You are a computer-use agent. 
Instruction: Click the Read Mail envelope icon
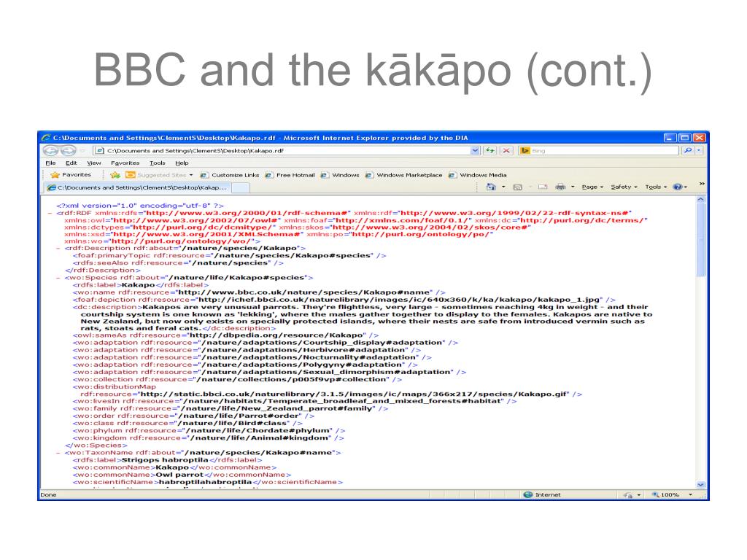click(543, 187)
